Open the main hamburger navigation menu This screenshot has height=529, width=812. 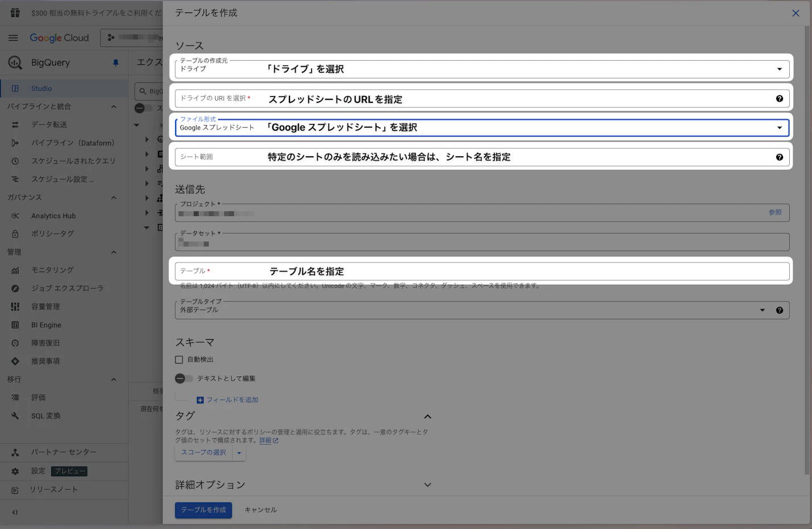pos(13,38)
